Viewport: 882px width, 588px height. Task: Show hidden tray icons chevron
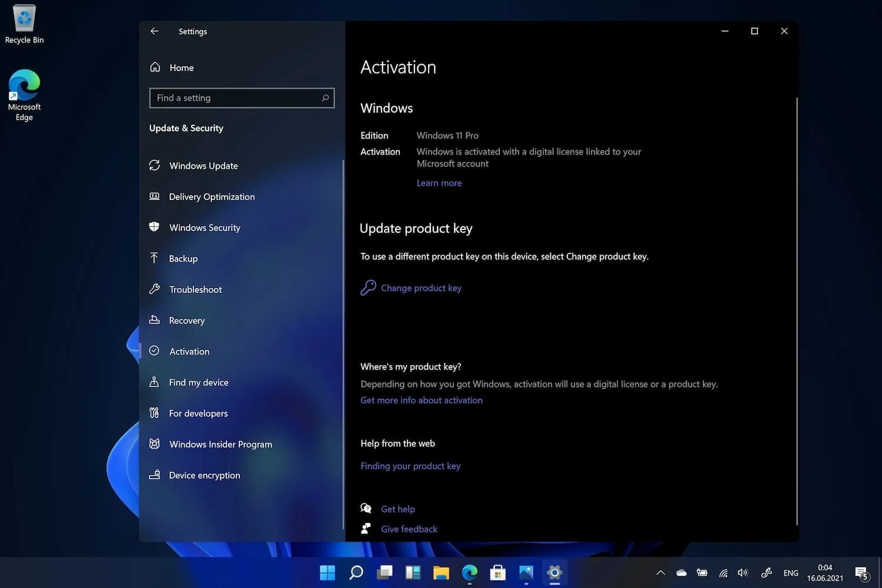(x=660, y=573)
